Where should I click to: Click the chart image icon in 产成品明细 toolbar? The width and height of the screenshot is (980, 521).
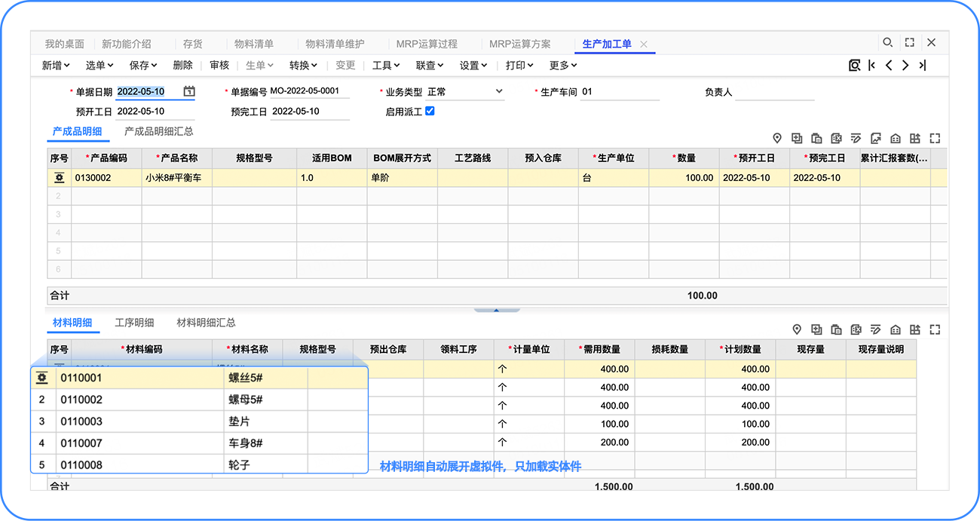[x=875, y=138]
